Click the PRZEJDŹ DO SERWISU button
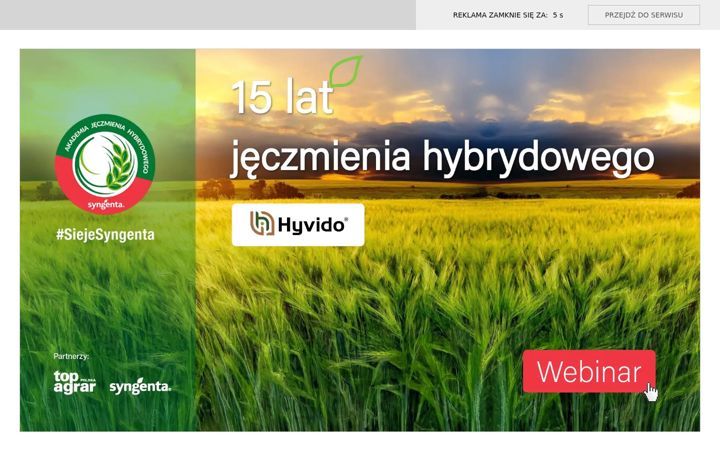Viewport: 720px width, 450px height. click(644, 15)
